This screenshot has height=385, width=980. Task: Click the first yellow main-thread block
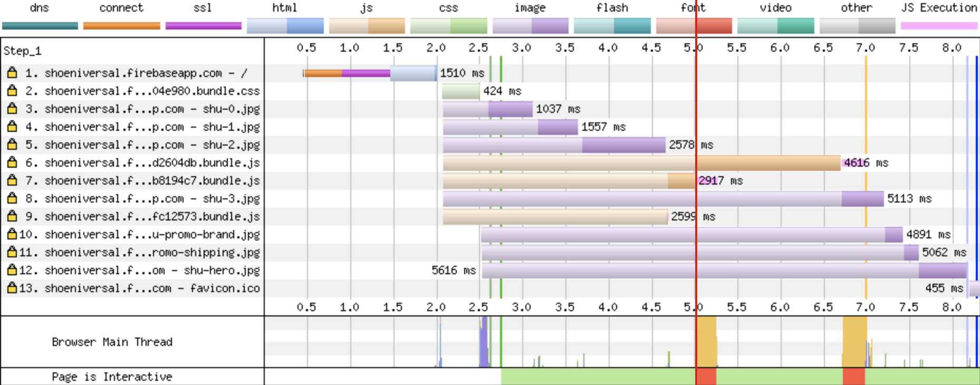click(x=707, y=341)
